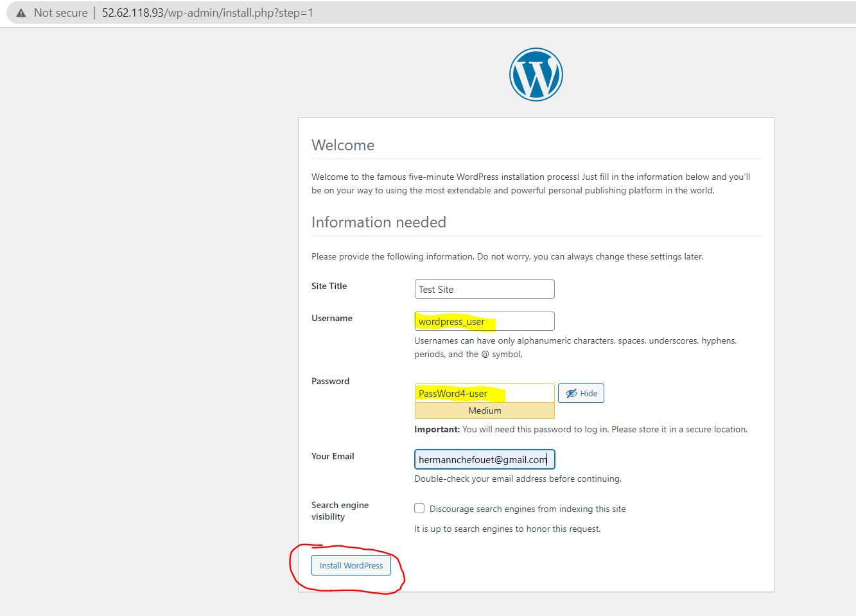Click the Welcome heading
Viewport: 856px width, 616px height.
343,145
